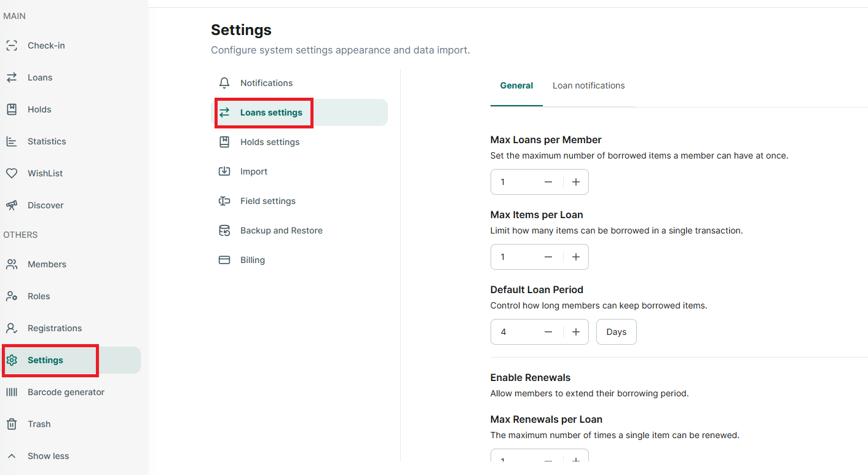Image resolution: width=868 pixels, height=475 pixels.
Task: Click the Import download icon
Action: (x=224, y=171)
